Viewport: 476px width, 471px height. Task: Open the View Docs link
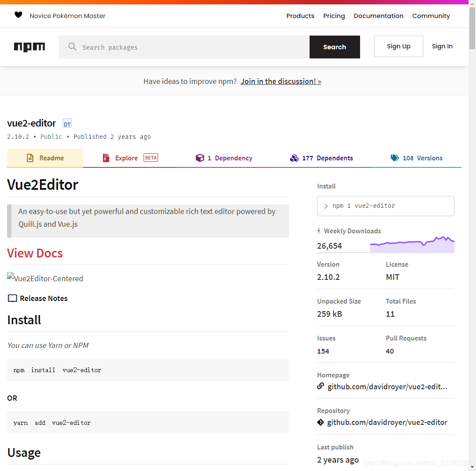(35, 253)
